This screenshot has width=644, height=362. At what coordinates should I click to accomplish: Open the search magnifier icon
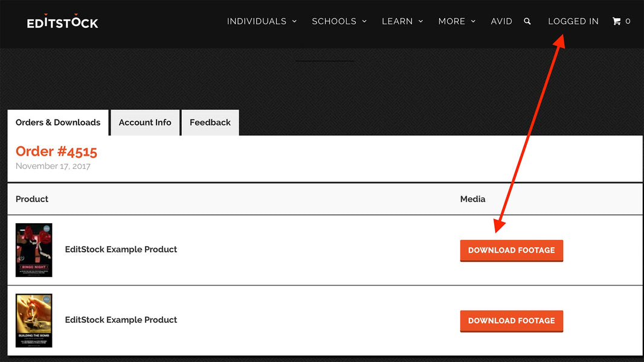pos(527,21)
